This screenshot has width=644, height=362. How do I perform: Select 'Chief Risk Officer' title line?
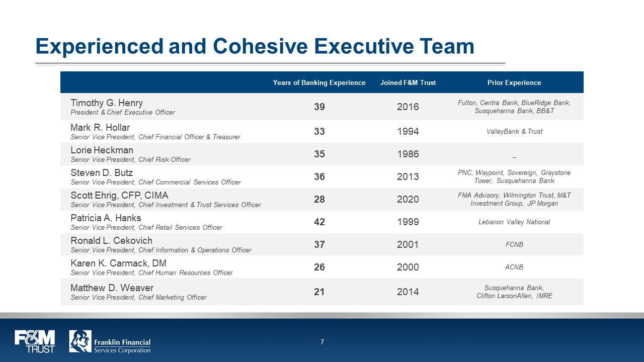(x=131, y=160)
